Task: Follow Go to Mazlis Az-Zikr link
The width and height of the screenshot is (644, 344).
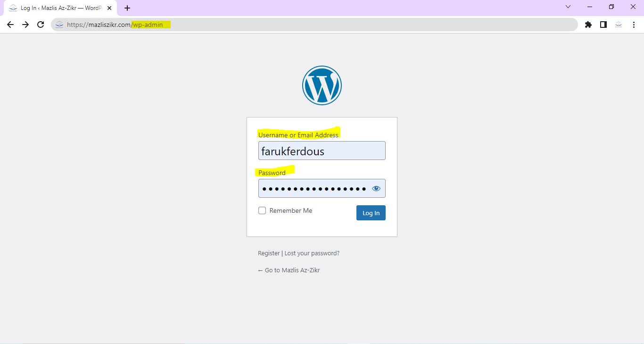Action: click(x=289, y=270)
